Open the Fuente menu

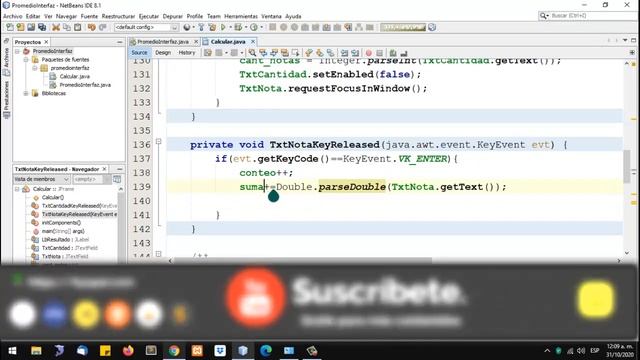(89, 16)
